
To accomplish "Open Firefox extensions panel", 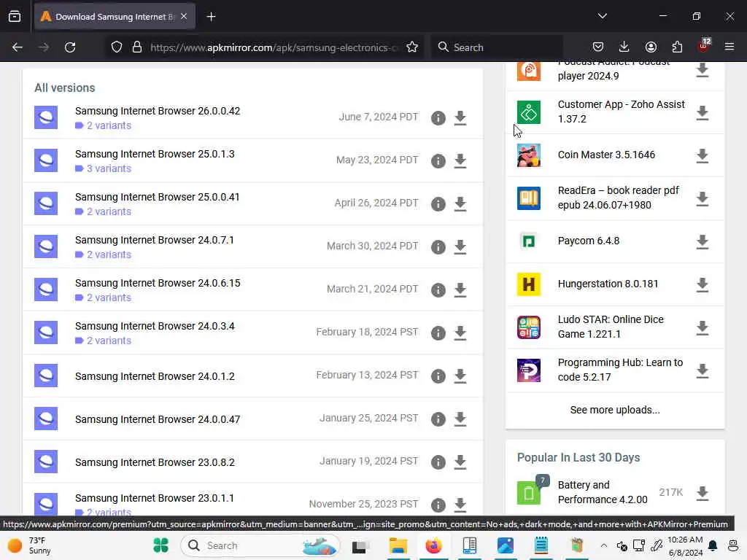I will coord(677,47).
